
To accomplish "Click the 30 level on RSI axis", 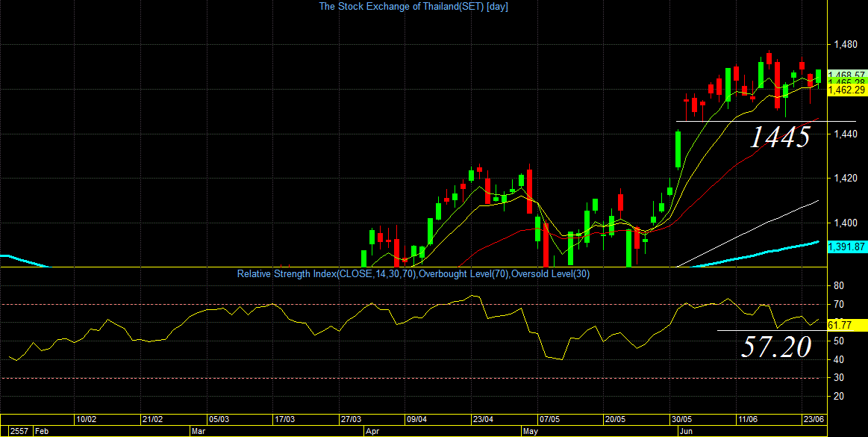I will tap(838, 378).
